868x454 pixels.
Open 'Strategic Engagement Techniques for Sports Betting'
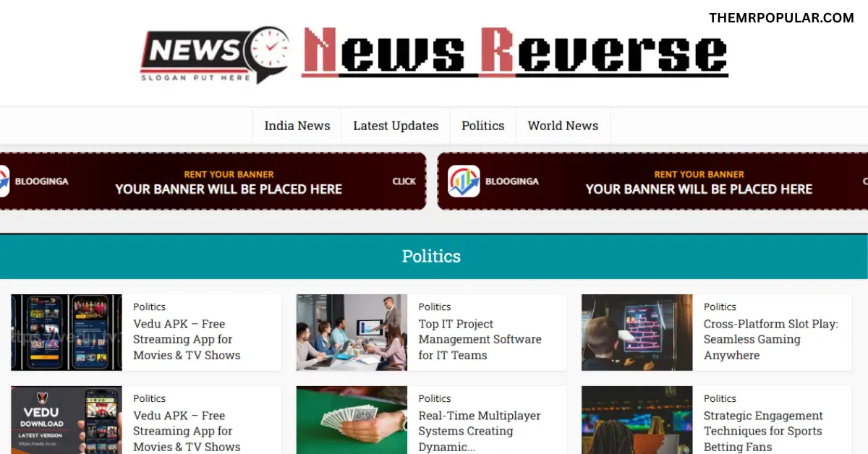coord(763,431)
